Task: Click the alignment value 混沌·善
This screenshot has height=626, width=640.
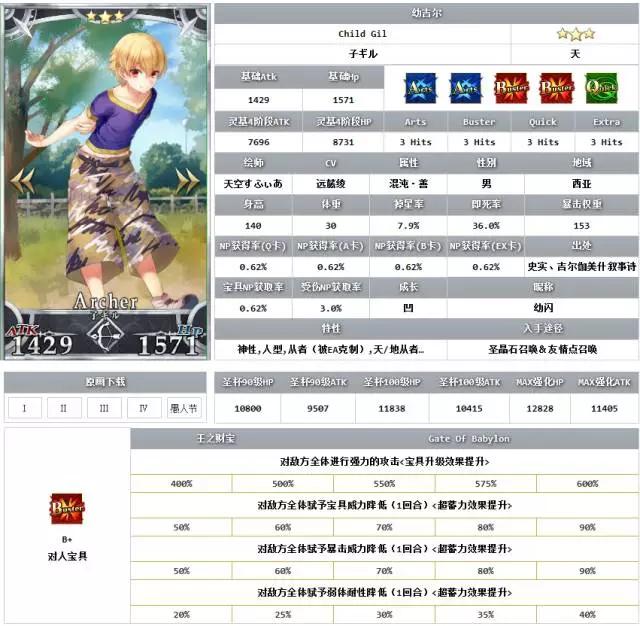Action: [x=408, y=184]
